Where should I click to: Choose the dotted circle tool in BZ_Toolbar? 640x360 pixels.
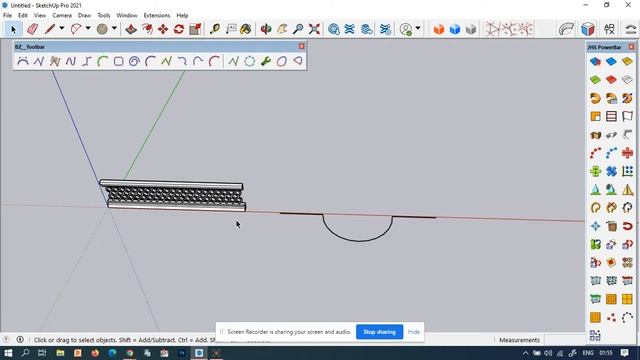click(250, 61)
